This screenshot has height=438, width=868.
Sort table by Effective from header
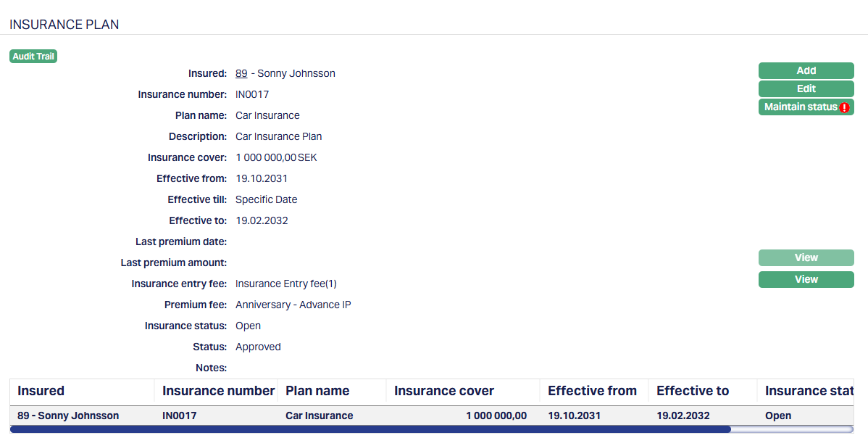tap(592, 391)
